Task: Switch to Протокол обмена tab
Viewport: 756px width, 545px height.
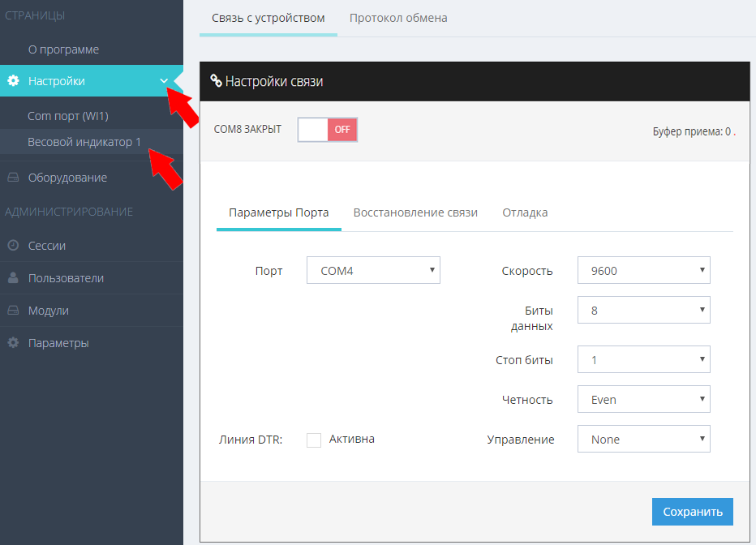Action: coord(398,18)
